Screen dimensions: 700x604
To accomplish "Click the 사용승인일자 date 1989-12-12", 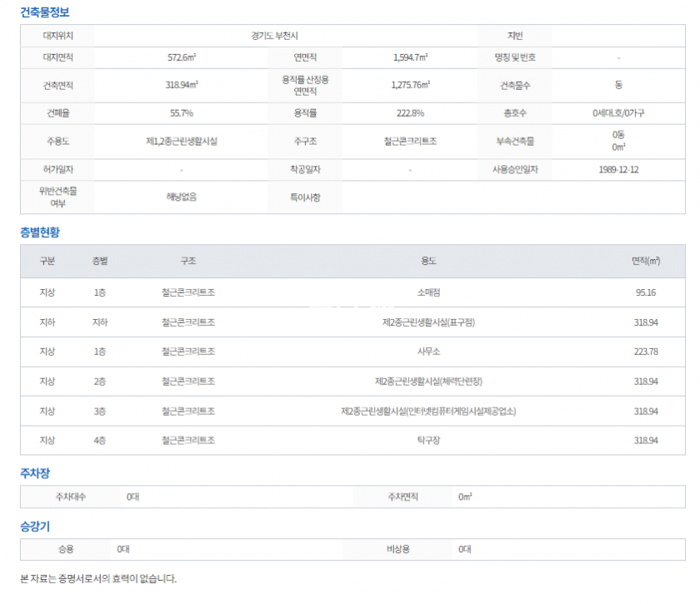I will 618,169.
